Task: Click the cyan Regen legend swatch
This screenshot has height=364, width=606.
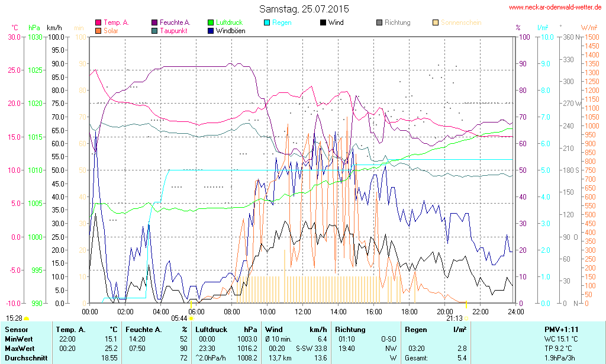Action: [267, 22]
